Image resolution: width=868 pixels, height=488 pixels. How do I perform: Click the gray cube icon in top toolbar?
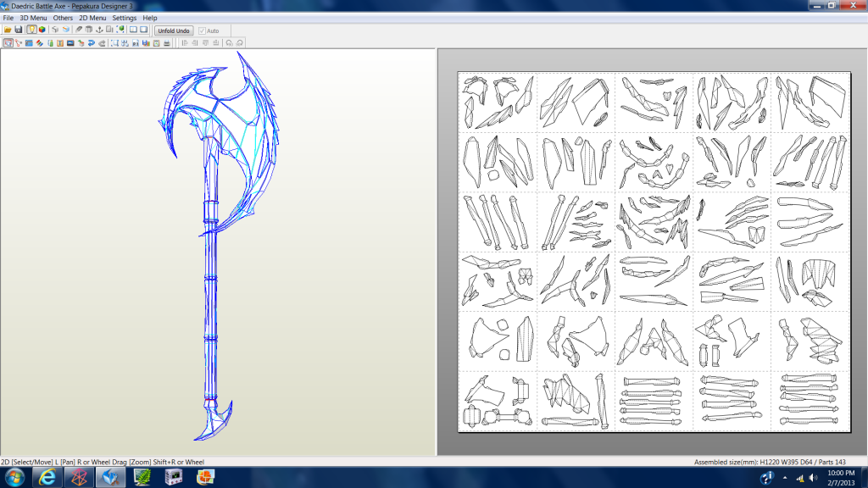[55, 30]
